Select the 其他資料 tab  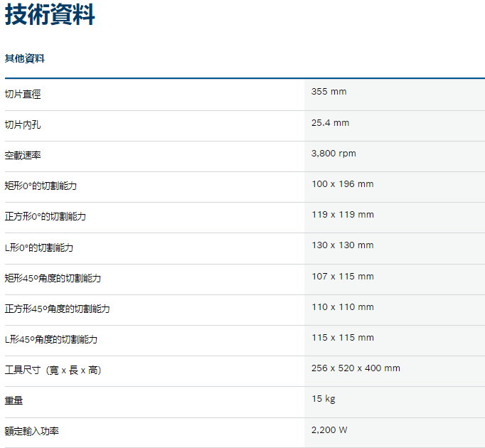pos(25,58)
